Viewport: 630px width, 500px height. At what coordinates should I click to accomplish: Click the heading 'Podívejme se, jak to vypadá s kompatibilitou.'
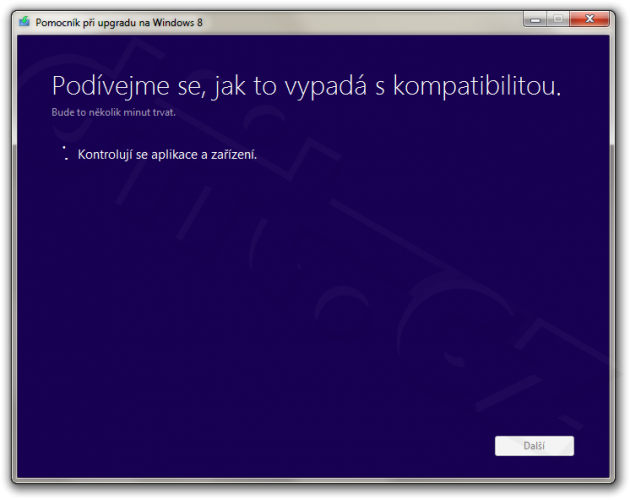pos(306,86)
